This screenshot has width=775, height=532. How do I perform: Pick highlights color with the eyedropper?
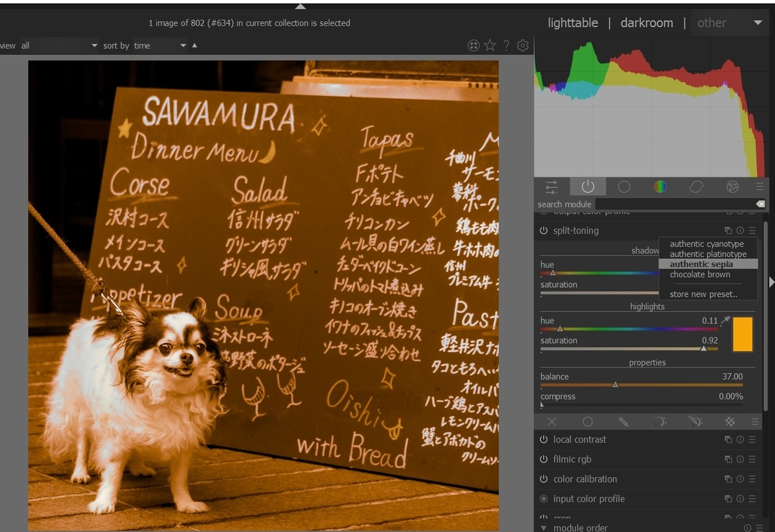(725, 320)
